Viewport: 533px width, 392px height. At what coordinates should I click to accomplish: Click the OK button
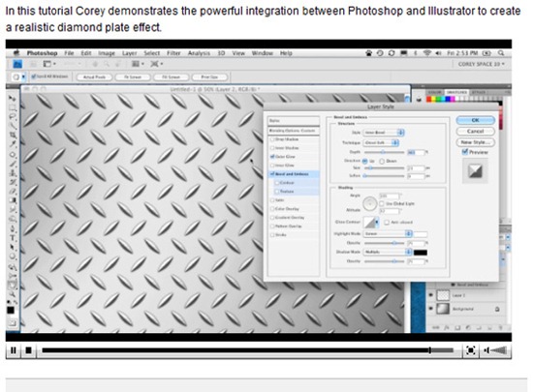click(x=475, y=120)
